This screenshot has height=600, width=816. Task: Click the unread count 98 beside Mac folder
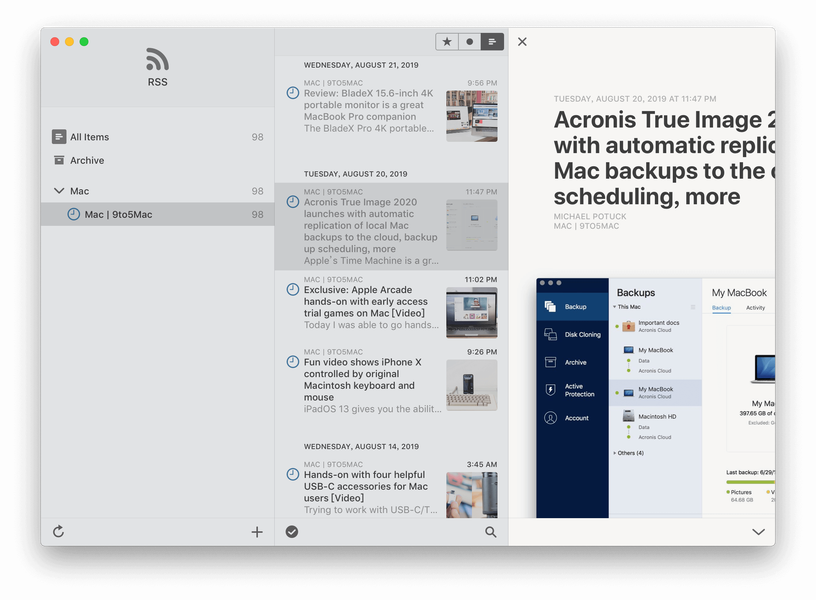click(x=258, y=191)
